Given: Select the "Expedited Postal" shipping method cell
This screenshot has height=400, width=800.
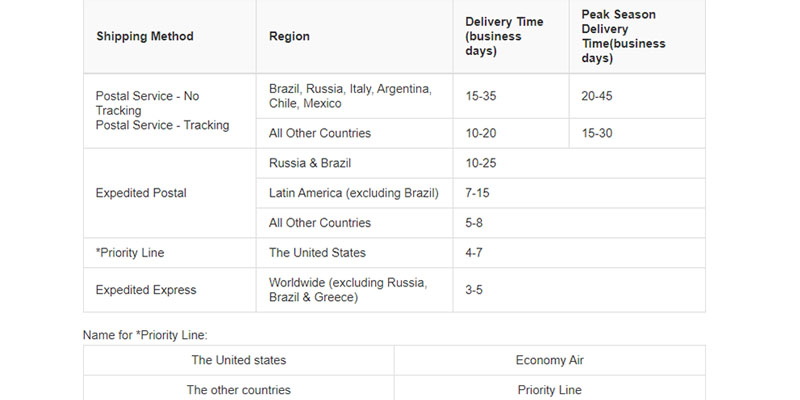Looking at the screenshot, I should point(141,192).
